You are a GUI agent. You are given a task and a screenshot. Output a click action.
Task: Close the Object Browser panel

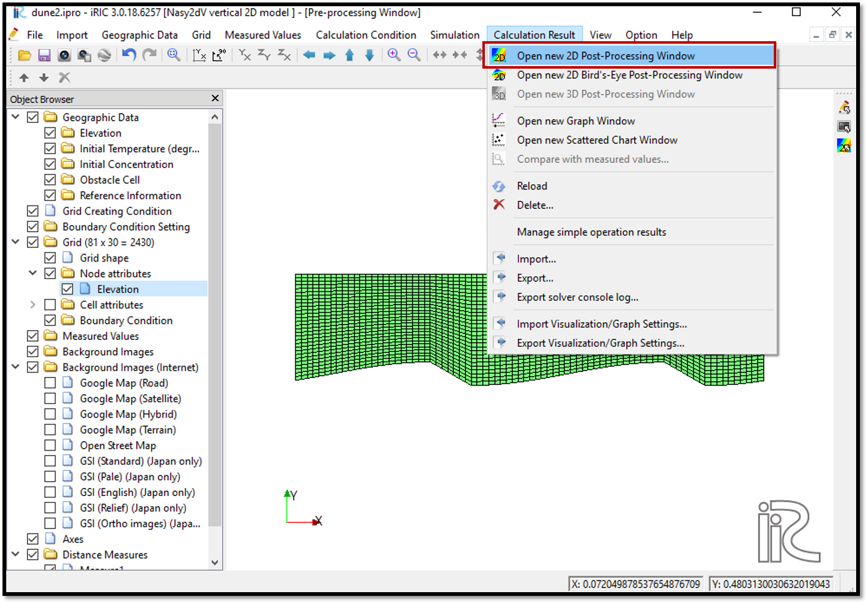[215, 99]
